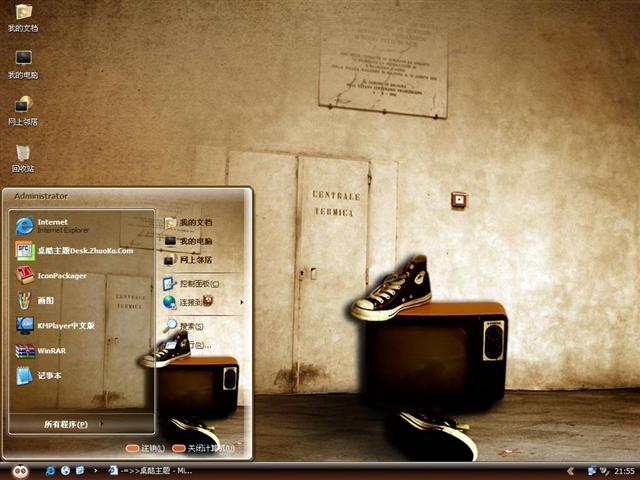
Task: Click the Administrator user name header
Action: point(41,196)
